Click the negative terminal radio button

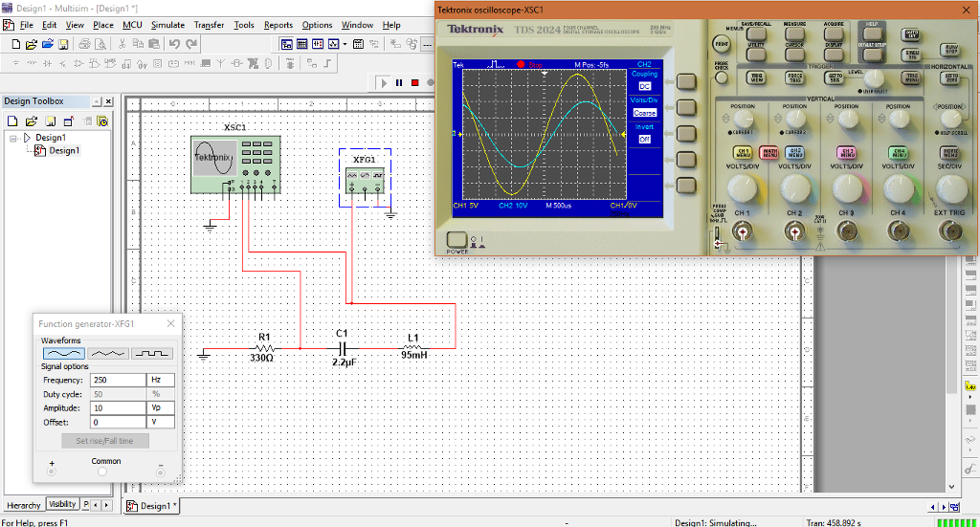pyautogui.click(x=161, y=472)
